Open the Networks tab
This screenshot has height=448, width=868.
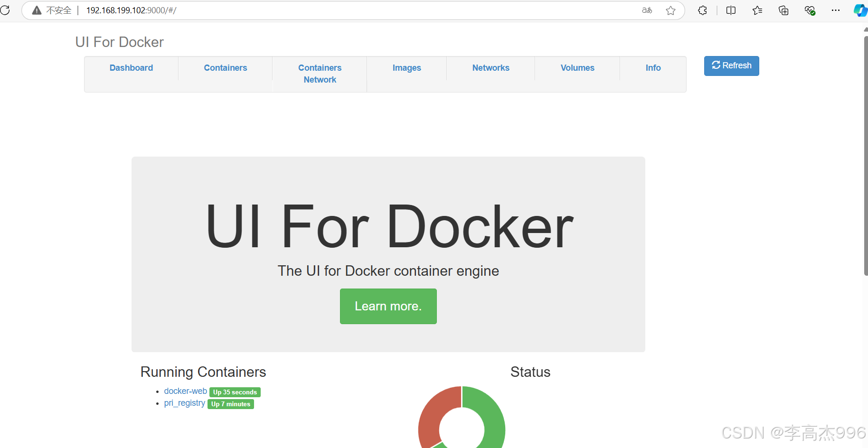[491, 68]
